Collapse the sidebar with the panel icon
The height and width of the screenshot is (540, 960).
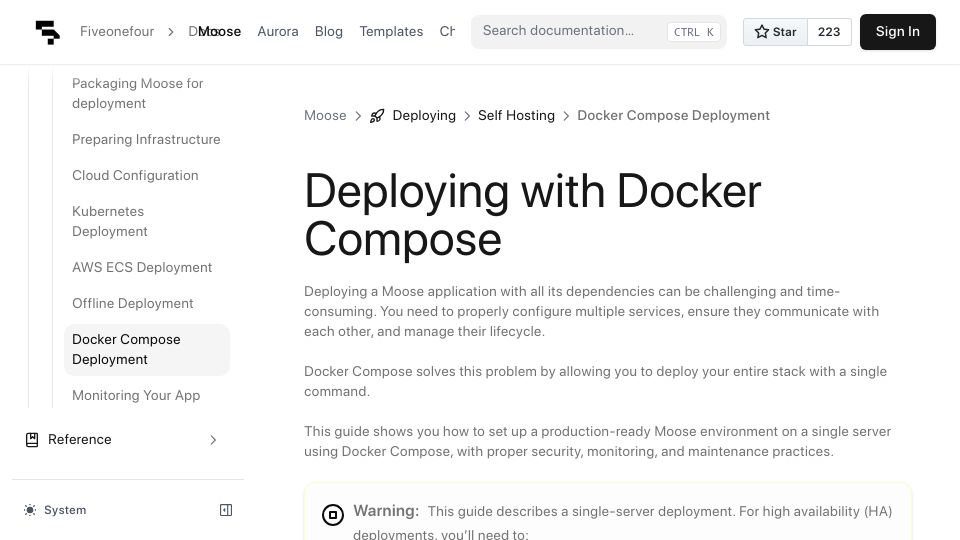click(x=226, y=510)
